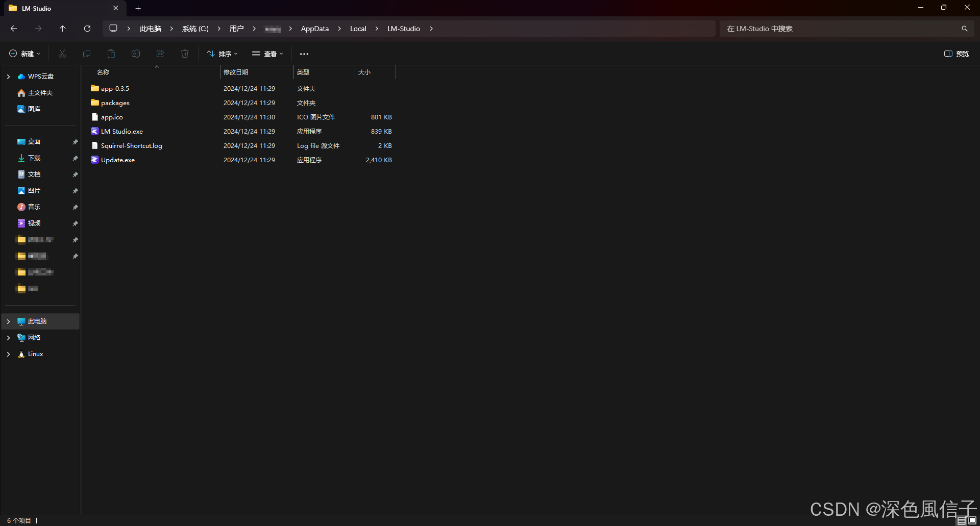Click 用户 breadcrumb
Screen dimensions: 980x526
click(236, 29)
